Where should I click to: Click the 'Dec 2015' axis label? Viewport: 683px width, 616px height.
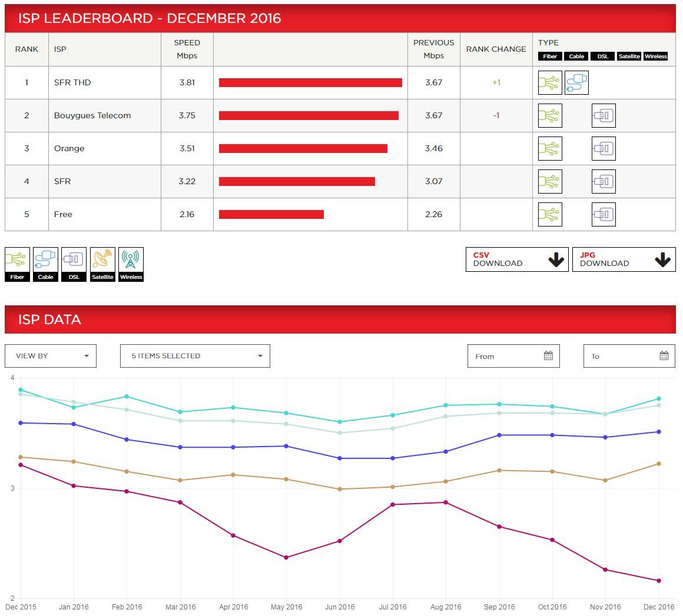tap(21, 607)
